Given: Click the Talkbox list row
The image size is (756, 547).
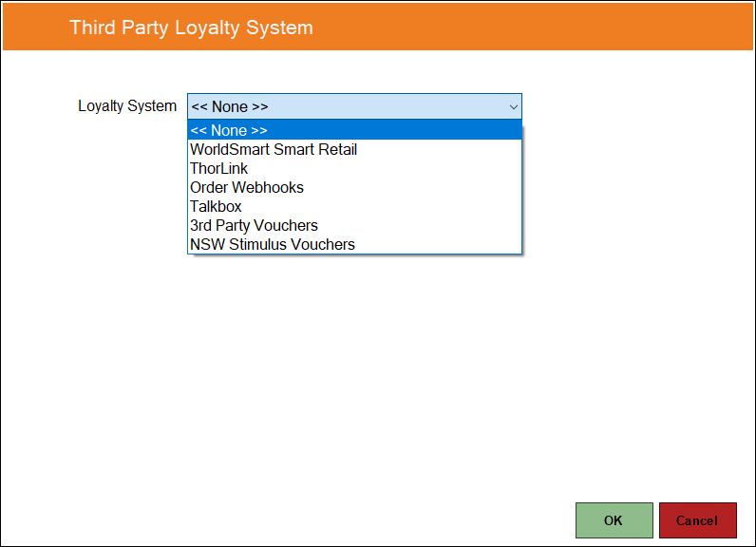Looking at the screenshot, I should pyautogui.click(x=354, y=206).
